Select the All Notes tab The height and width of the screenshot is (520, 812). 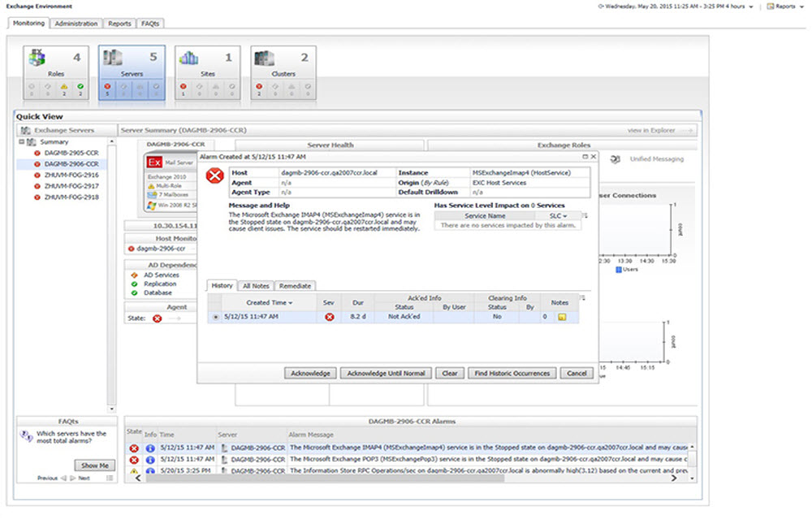[256, 286]
